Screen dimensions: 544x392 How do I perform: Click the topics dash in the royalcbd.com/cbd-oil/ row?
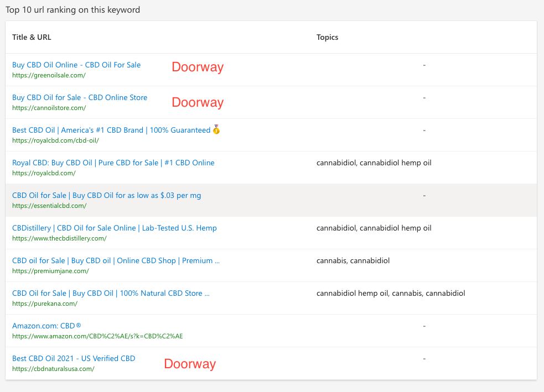(424, 130)
